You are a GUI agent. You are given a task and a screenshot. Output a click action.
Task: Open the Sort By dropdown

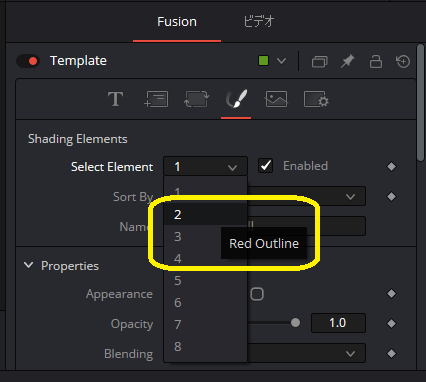click(x=306, y=196)
